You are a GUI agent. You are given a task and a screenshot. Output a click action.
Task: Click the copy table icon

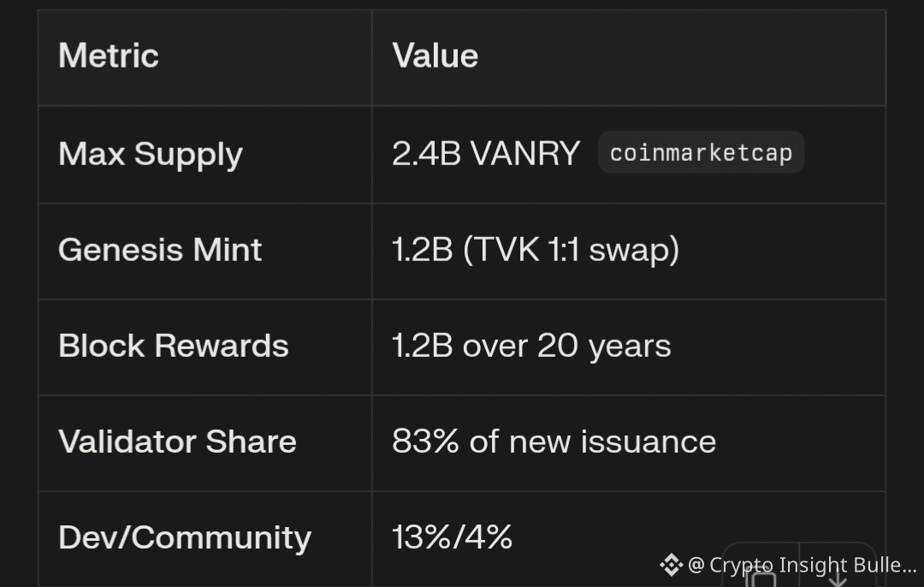761,577
